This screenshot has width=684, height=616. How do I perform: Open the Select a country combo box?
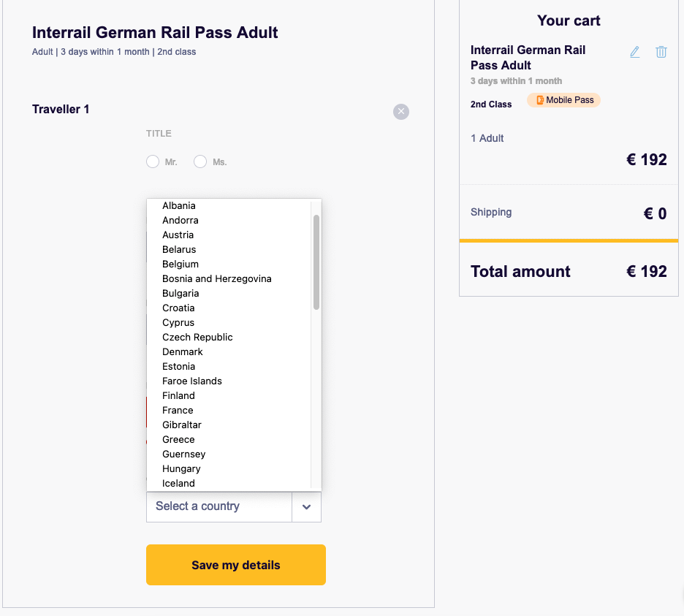click(x=234, y=507)
